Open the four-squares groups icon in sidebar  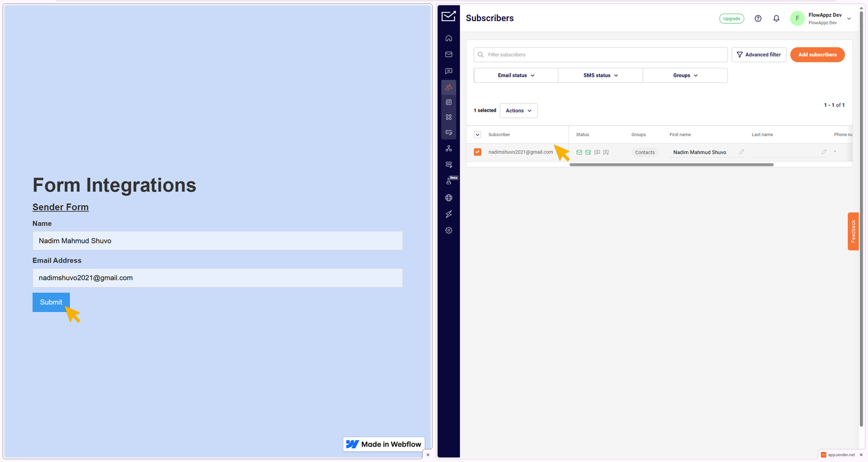tap(449, 117)
